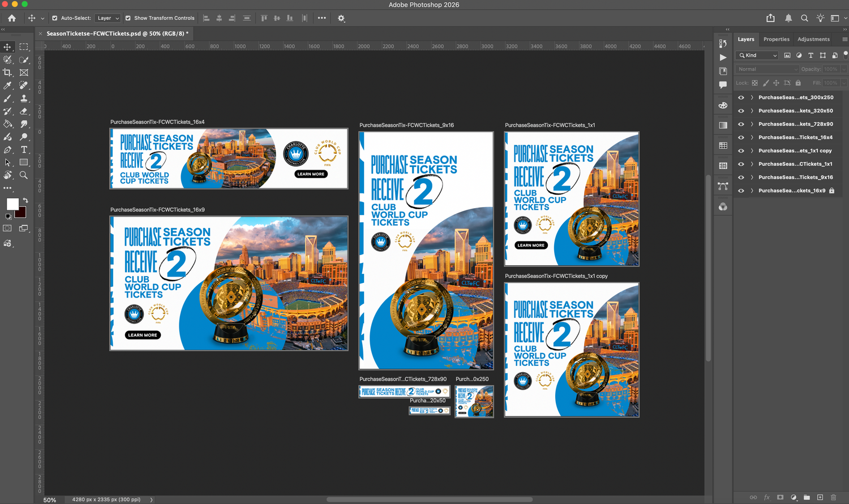
Task: Hide the PurchaseSeas...Tickets_9x16 layer
Action: [x=741, y=177]
